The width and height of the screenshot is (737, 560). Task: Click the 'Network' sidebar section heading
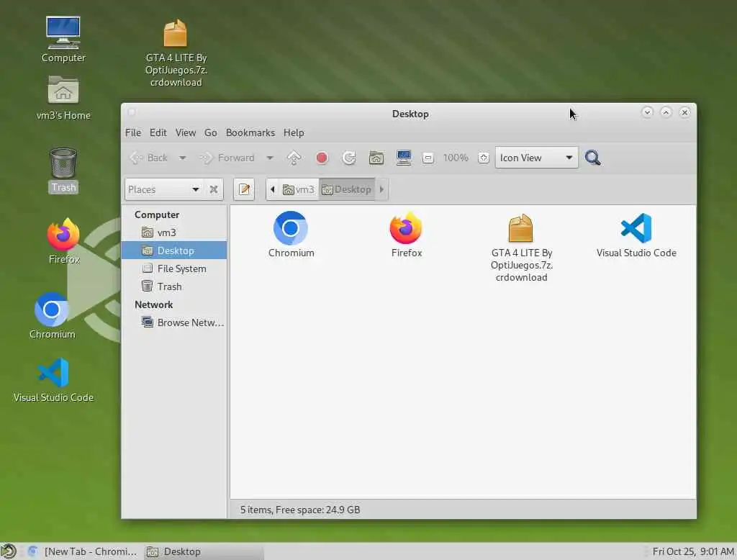[154, 304]
